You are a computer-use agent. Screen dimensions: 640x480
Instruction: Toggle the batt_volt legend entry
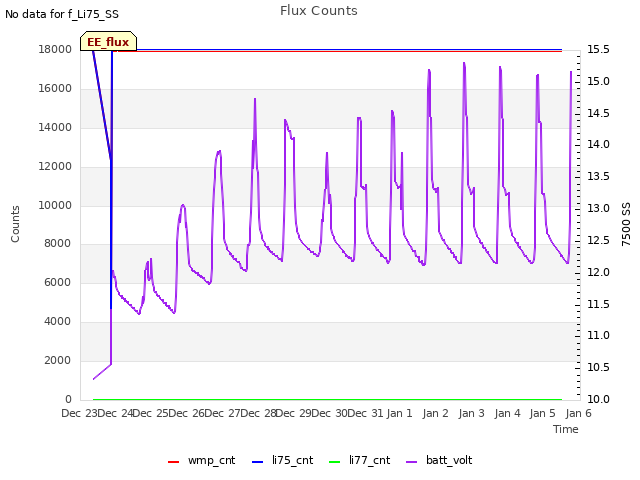tap(439, 460)
